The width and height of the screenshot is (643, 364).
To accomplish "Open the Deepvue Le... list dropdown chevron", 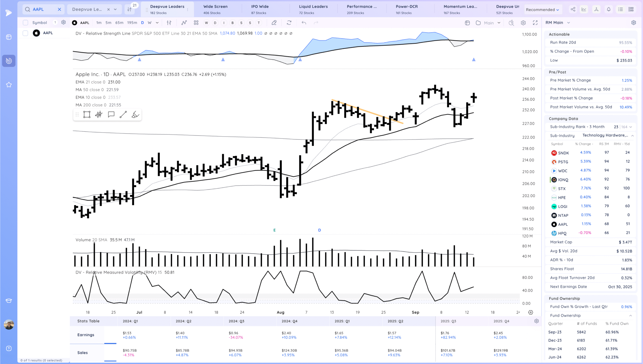I will 115,9.
